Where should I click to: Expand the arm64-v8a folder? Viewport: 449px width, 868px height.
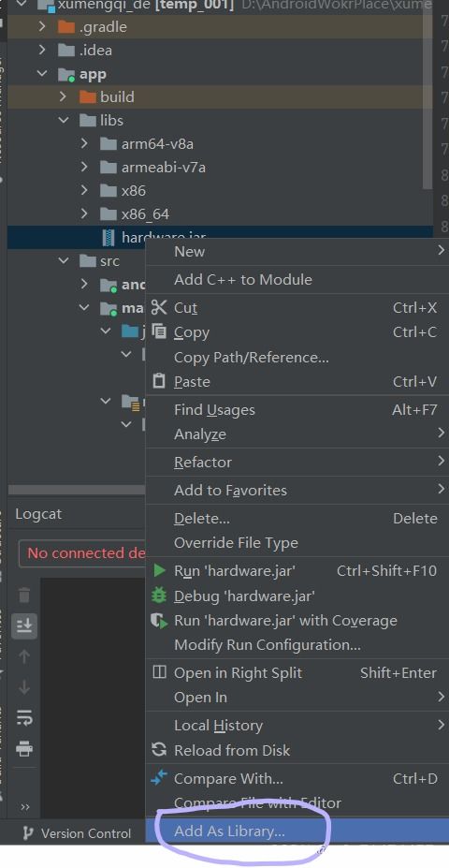tap(84, 144)
